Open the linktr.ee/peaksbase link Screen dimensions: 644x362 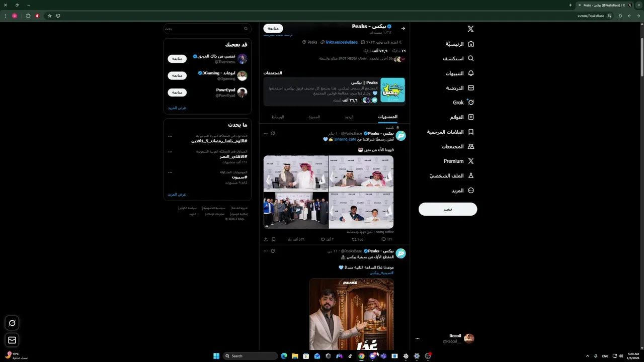(x=342, y=42)
